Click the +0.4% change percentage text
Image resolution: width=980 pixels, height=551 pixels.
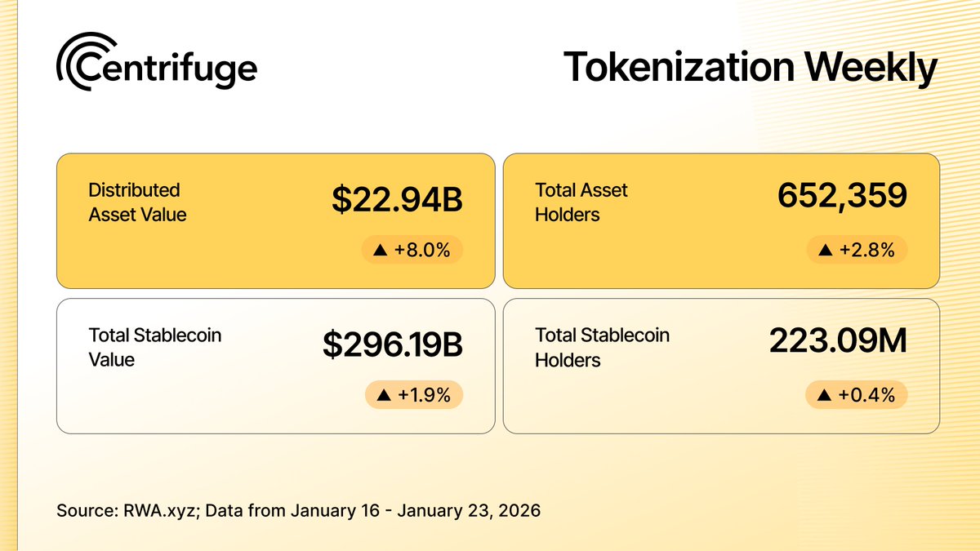click(866, 396)
